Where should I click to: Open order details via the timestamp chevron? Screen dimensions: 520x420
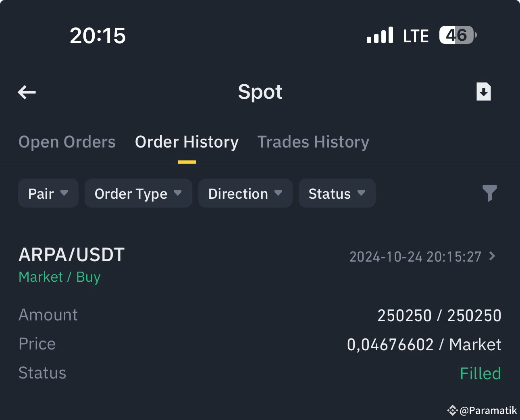point(491,257)
